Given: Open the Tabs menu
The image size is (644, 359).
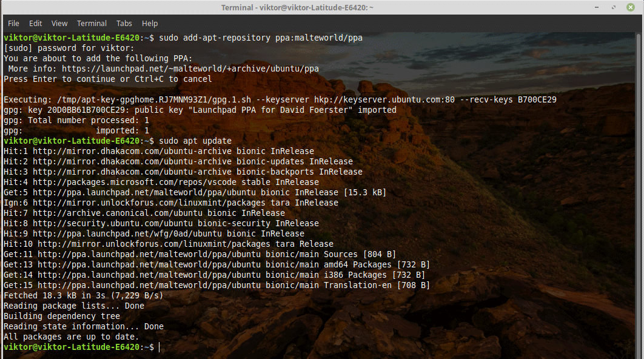Looking at the screenshot, I should (x=124, y=23).
